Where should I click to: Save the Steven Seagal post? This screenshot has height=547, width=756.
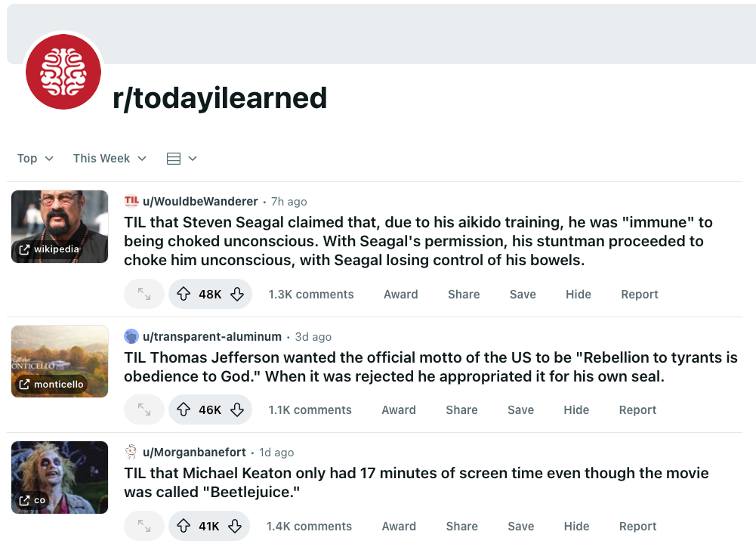tap(523, 295)
